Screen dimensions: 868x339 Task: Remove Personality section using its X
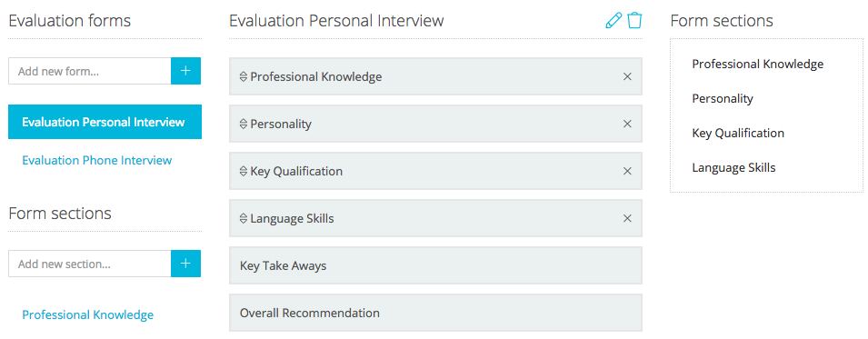point(627,125)
